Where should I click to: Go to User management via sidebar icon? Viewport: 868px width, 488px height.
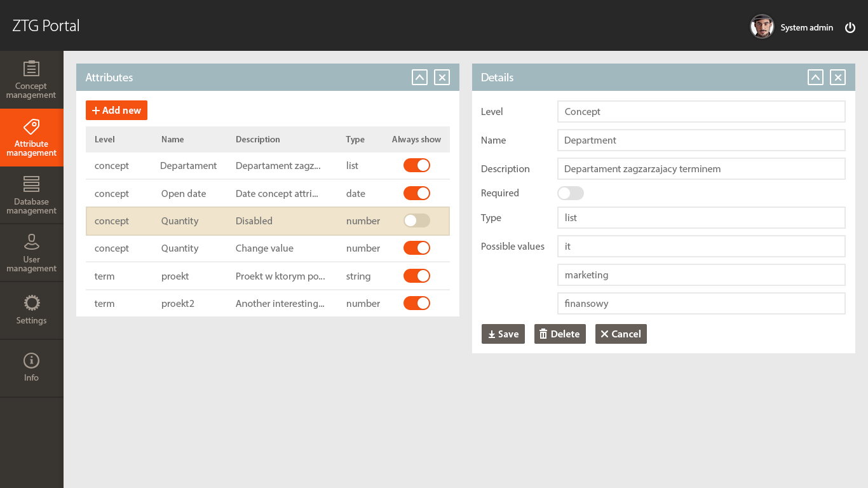pos(31,252)
